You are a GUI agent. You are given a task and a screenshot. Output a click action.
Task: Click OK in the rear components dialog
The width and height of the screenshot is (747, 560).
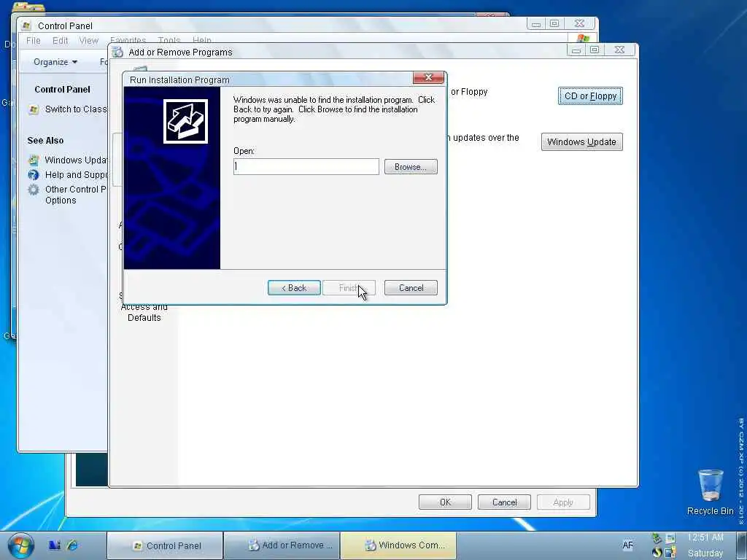pos(445,502)
